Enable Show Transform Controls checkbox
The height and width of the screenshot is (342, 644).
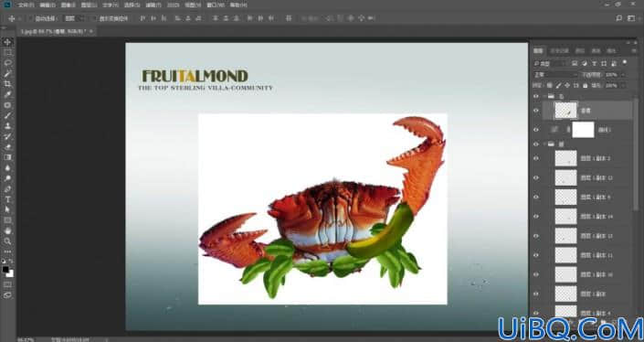click(x=93, y=18)
